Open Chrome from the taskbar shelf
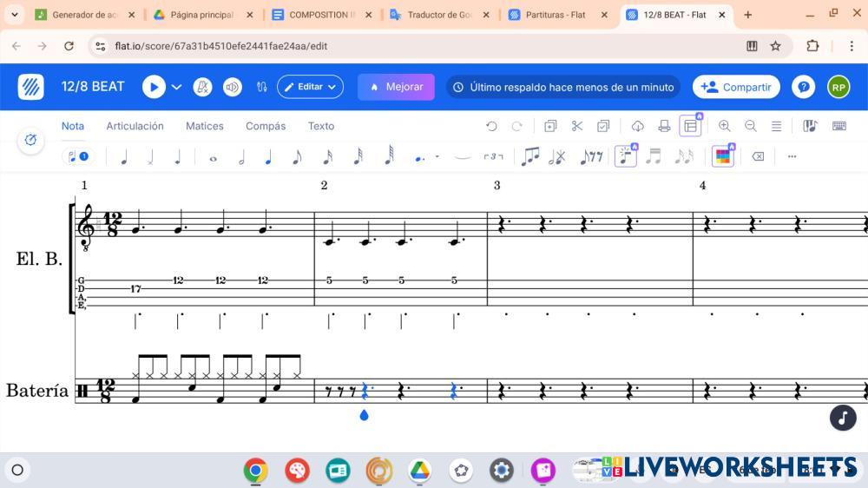This screenshot has width=868, height=488. [x=255, y=471]
